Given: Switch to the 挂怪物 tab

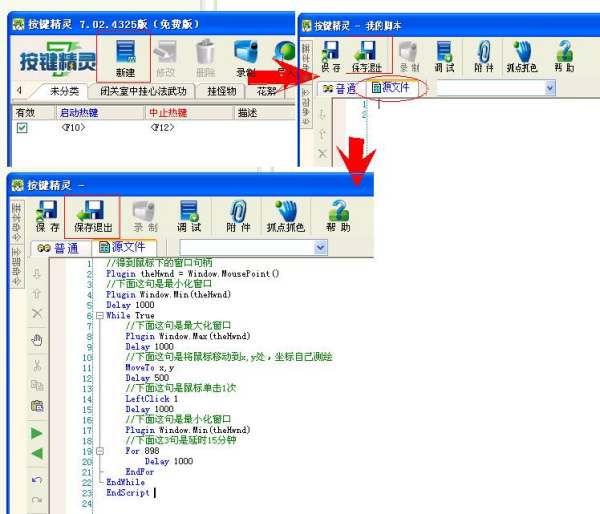Looking at the screenshot, I should (222, 91).
